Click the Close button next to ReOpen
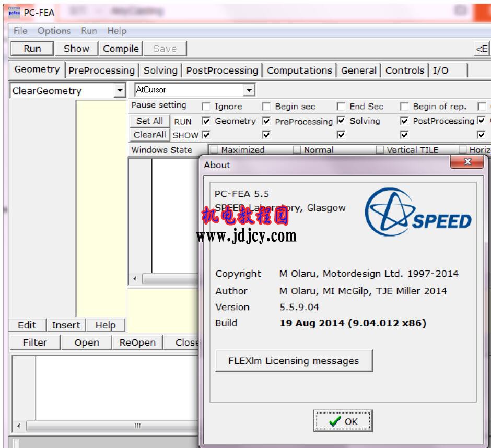 pos(182,343)
